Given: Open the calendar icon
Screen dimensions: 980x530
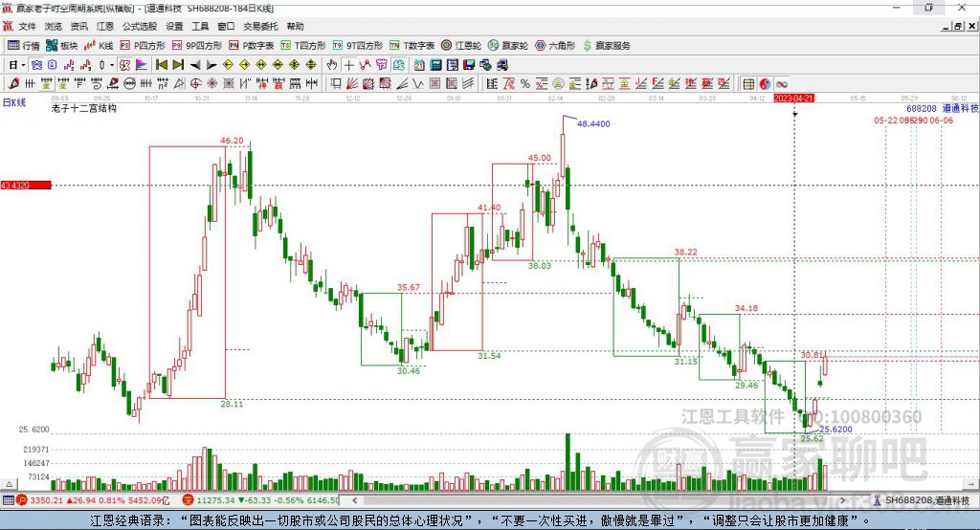Looking at the screenshot, I should (x=419, y=65).
